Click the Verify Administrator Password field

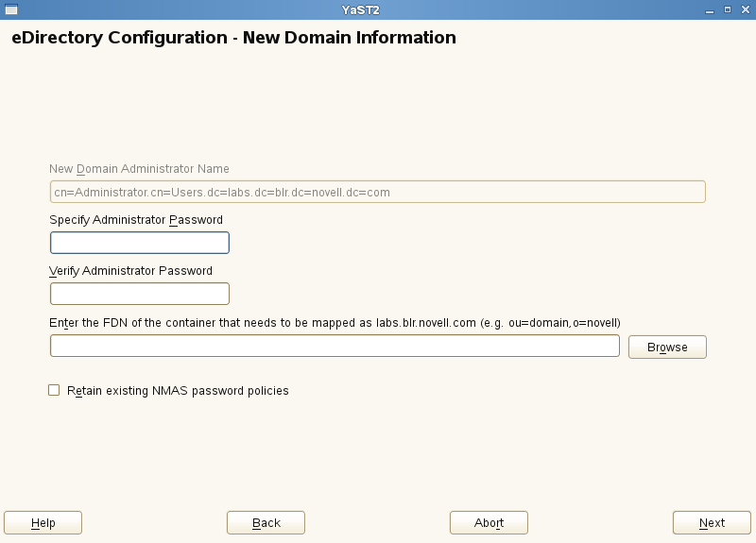coord(140,295)
